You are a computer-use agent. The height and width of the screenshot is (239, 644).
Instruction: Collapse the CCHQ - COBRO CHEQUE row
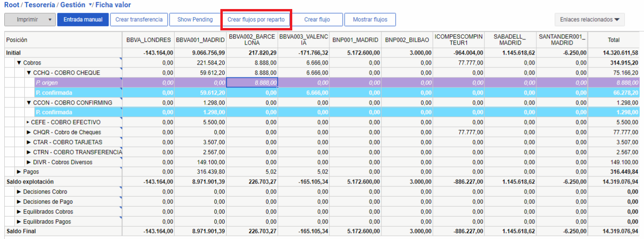(x=29, y=73)
